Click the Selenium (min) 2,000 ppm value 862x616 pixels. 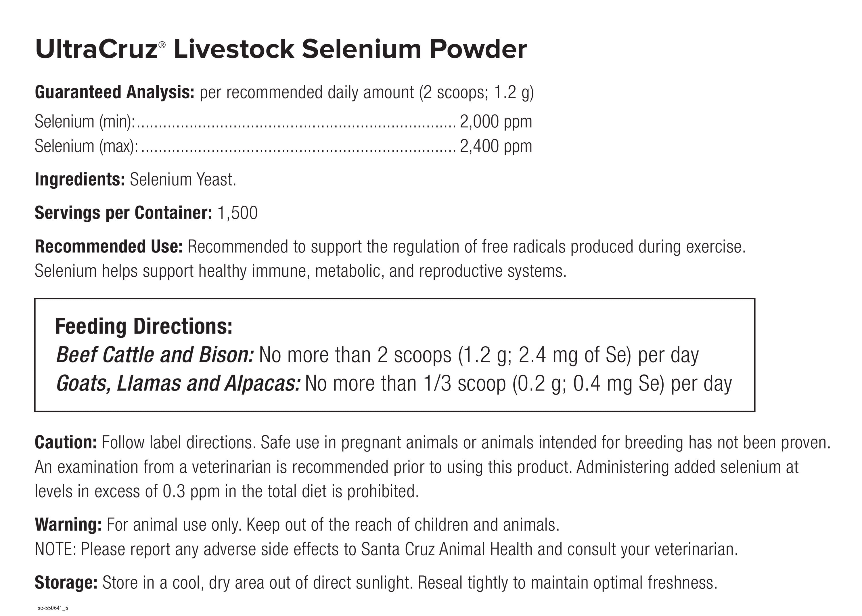[x=496, y=122]
